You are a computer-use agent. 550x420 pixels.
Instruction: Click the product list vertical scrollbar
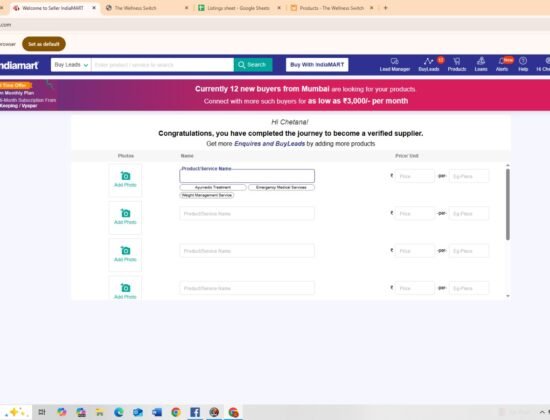coord(508,205)
